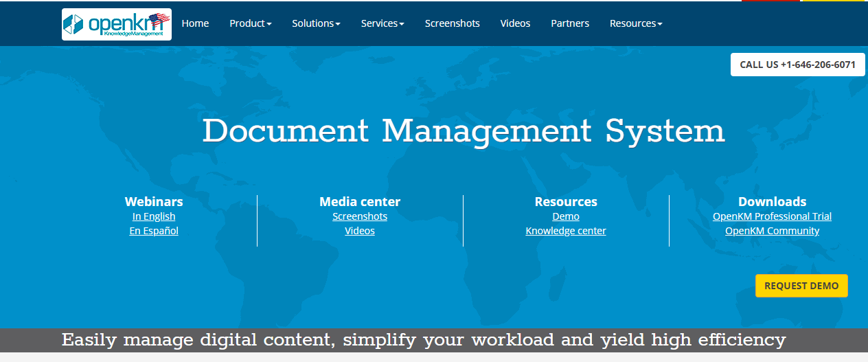868x362 pixels.
Task: Open the Videos link under Media center
Action: pyautogui.click(x=360, y=231)
